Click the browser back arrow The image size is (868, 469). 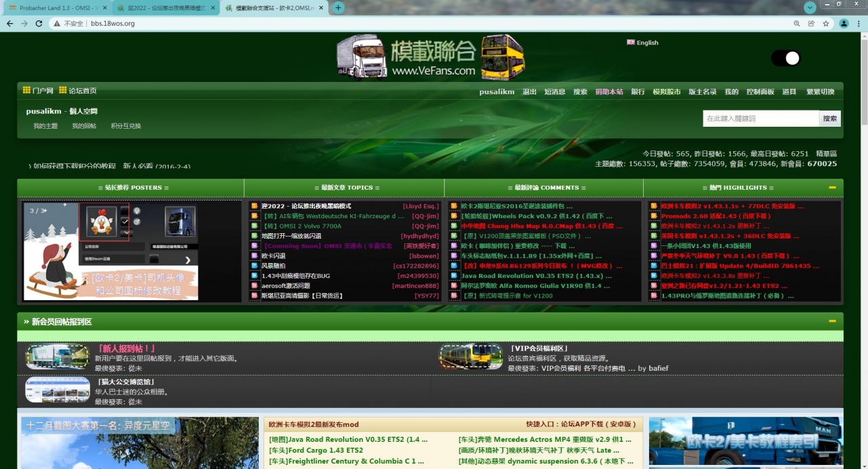coord(9,23)
